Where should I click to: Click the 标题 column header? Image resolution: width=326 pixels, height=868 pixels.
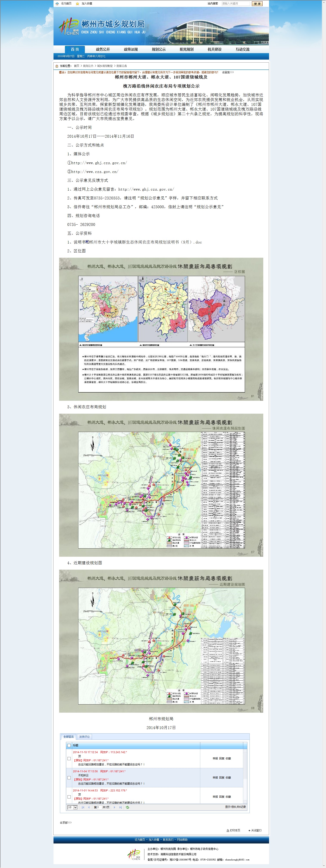pyautogui.click(x=136, y=745)
